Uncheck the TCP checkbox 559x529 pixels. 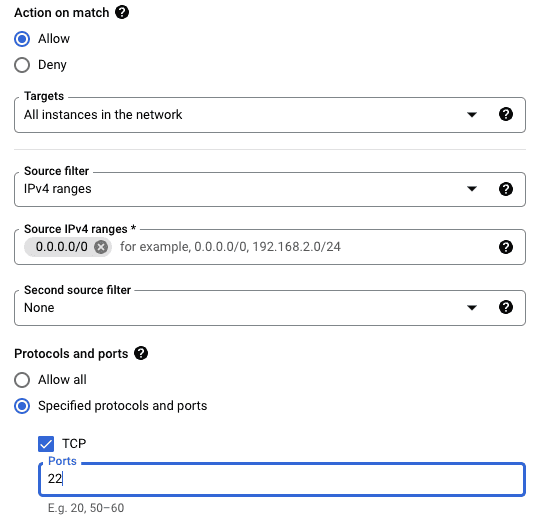coord(46,444)
